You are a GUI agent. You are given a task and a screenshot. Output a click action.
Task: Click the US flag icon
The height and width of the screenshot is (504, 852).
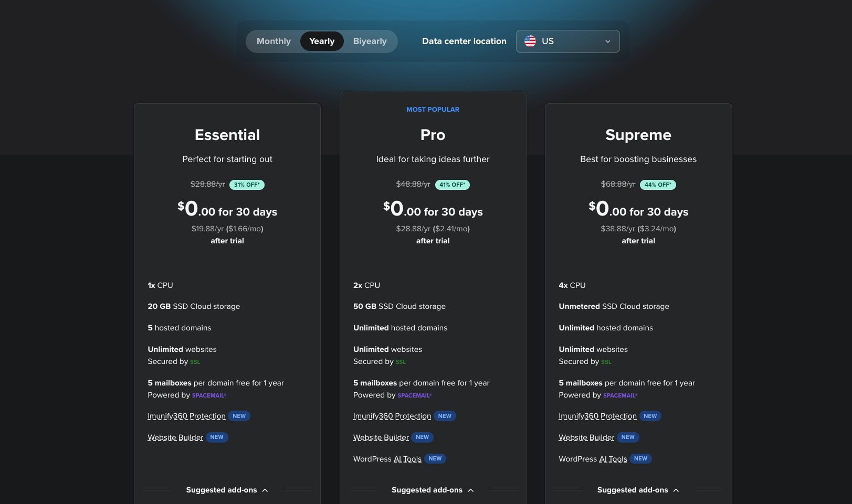[530, 41]
